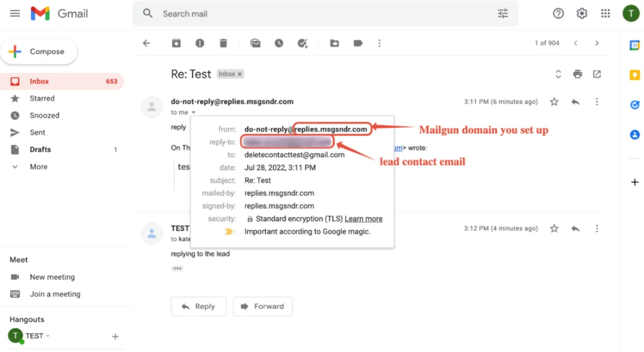This screenshot has height=352, width=644.
Task: Click the Reply button below thread
Action: point(199,306)
